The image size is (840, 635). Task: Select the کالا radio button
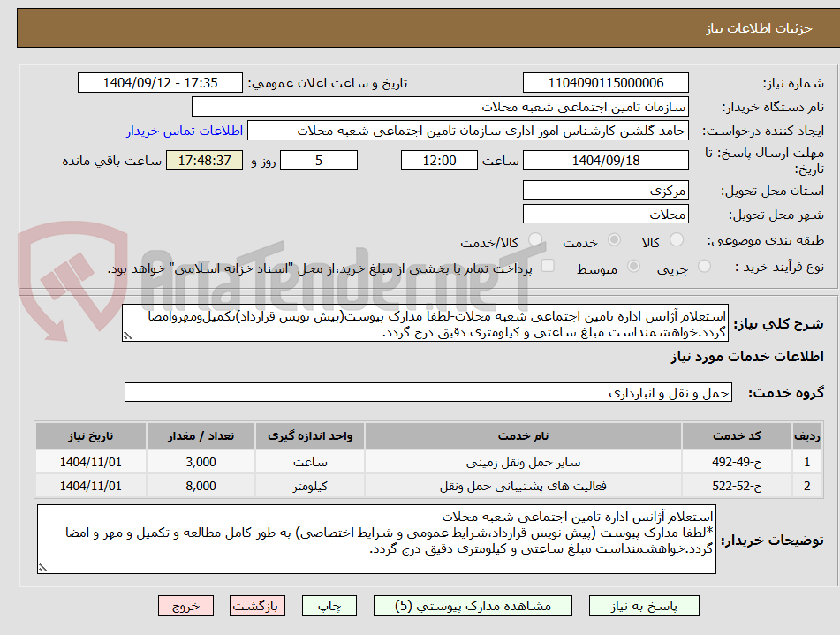(x=677, y=239)
